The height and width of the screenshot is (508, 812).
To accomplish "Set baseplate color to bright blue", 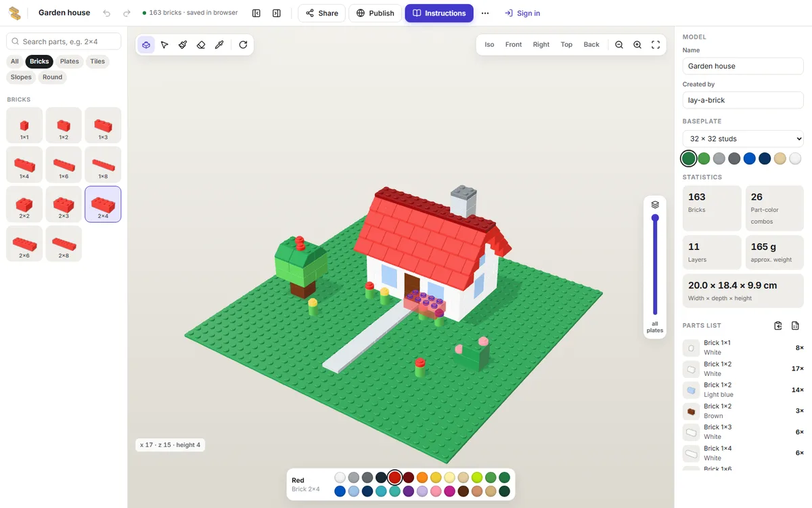I will pyautogui.click(x=750, y=158).
